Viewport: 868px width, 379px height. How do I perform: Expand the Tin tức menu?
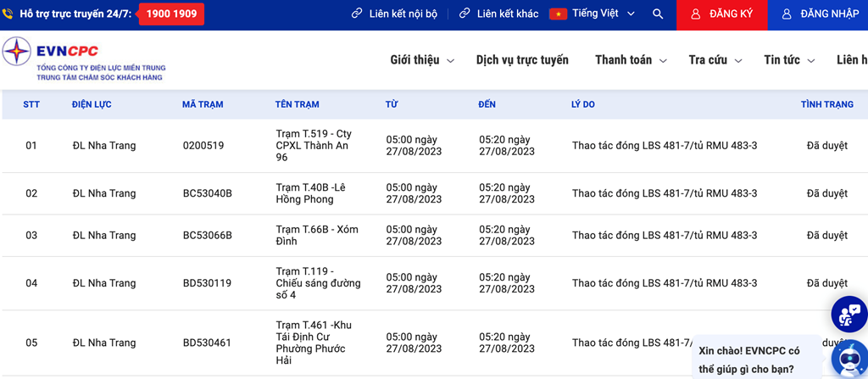[x=789, y=60]
